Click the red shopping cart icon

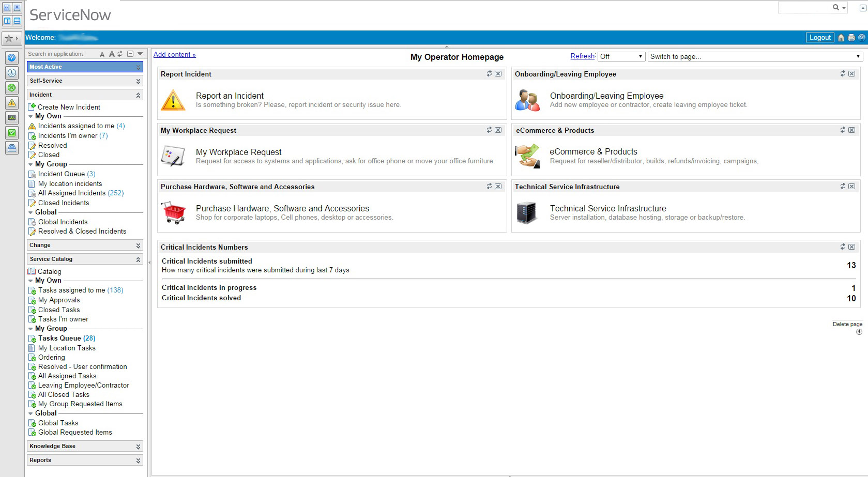174,212
